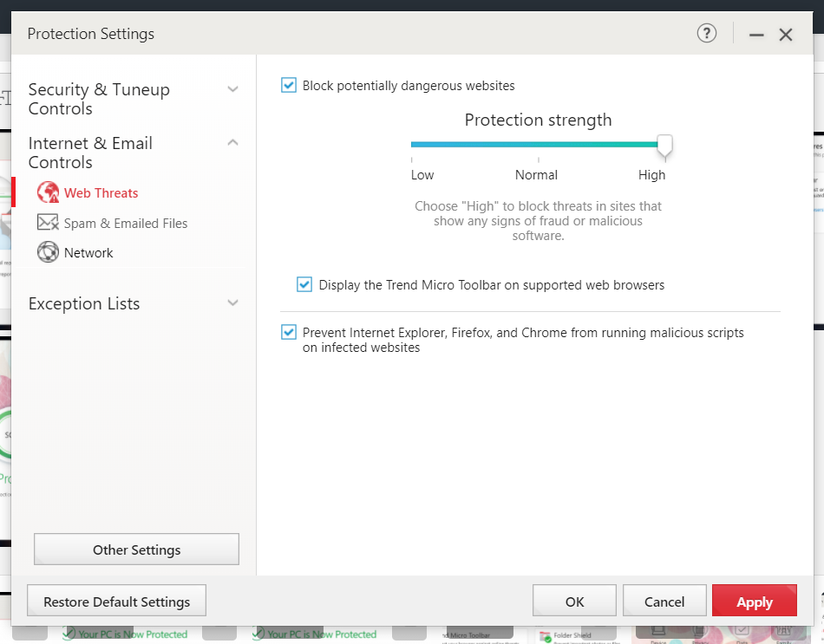Set protection strength to Low
Viewport: 824px width, 644px height.
(422, 175)
